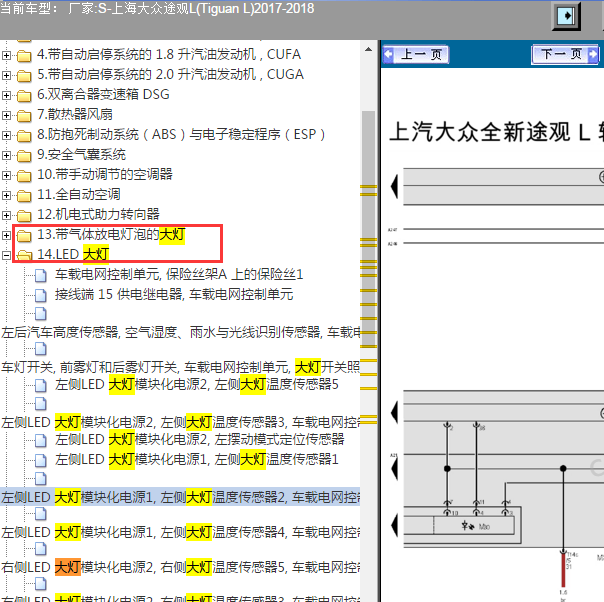Select folder icon of 12.机电式助力转向器
Viewport: 604px width, 602px height.
(x=24, y=216)
